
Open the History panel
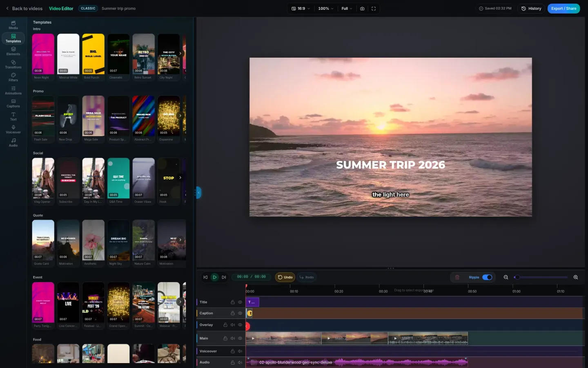531,9
